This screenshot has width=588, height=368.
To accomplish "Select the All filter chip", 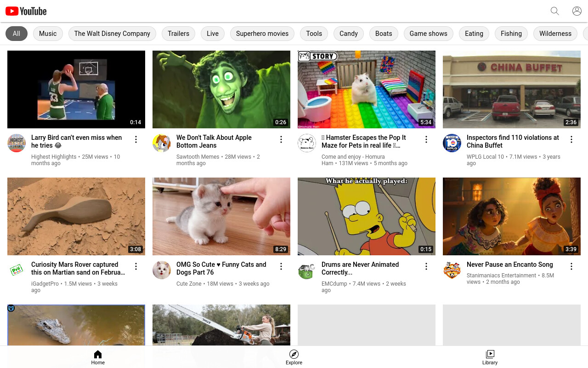I will pyautogui.click(x=17, y=34).
